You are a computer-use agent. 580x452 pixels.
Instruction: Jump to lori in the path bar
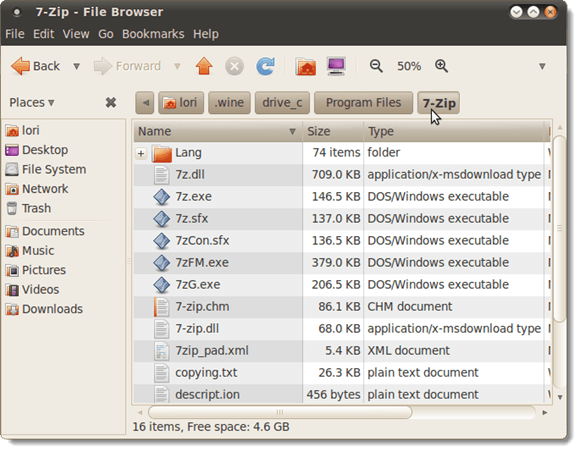181,102
